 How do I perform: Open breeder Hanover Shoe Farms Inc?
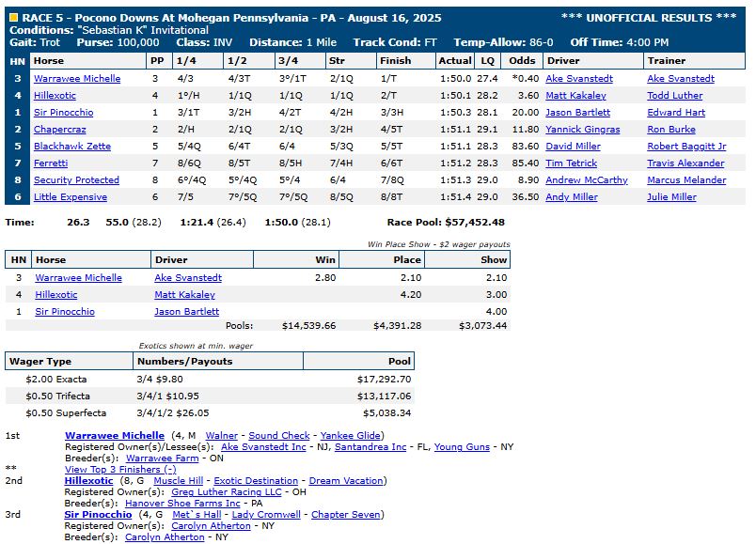click(x=182, y=504)
